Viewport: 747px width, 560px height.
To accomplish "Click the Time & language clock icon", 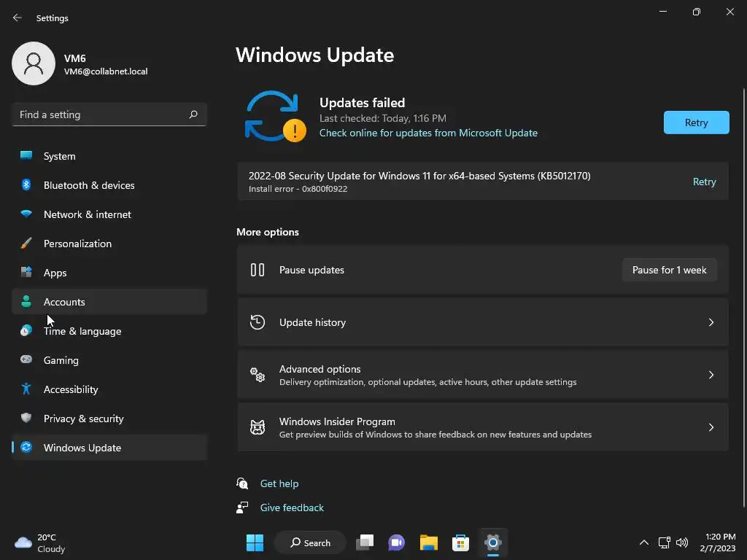I will pyautogui.click(x=26, y=330).
